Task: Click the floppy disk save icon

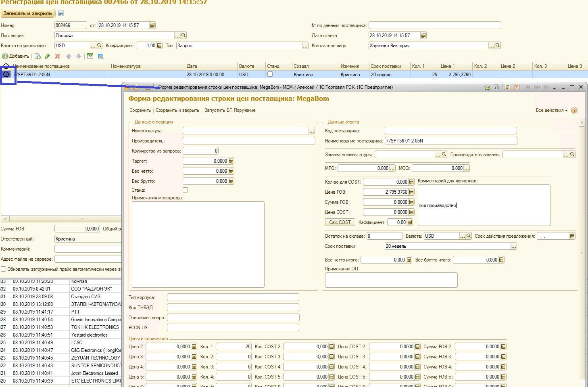Action: click(61, 13)
